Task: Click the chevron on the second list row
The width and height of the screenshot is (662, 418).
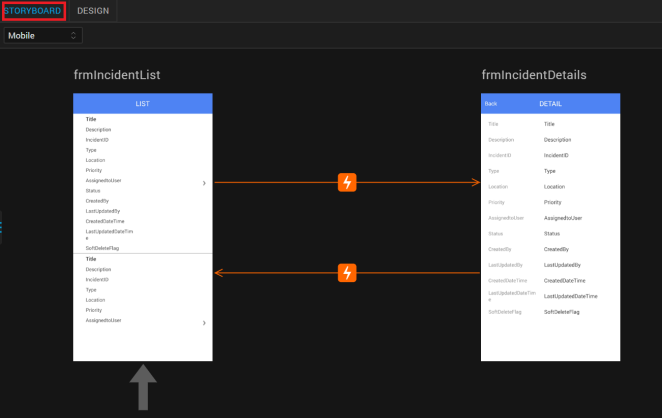Action: click(x=204, y=323)
